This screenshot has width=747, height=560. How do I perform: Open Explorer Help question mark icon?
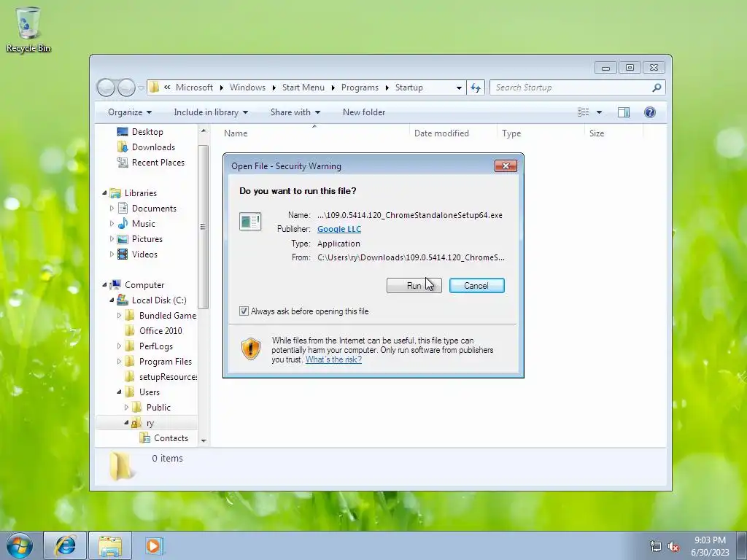point(649,112)
